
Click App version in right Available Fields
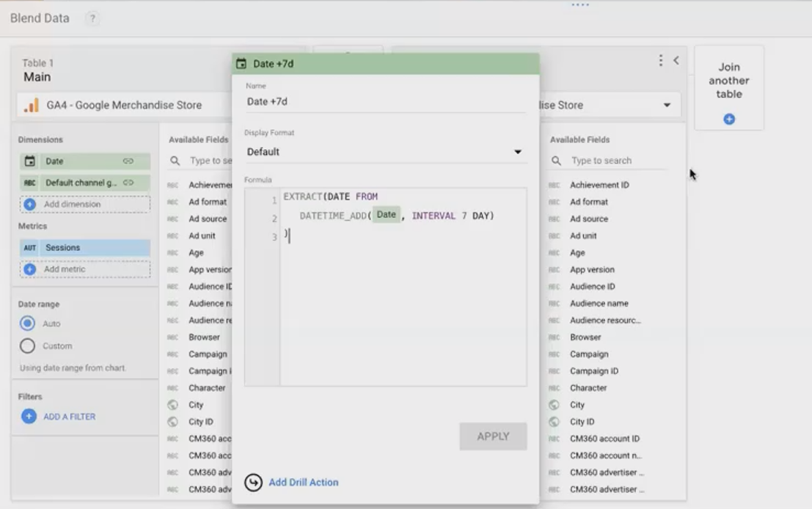tap(592, 270)
